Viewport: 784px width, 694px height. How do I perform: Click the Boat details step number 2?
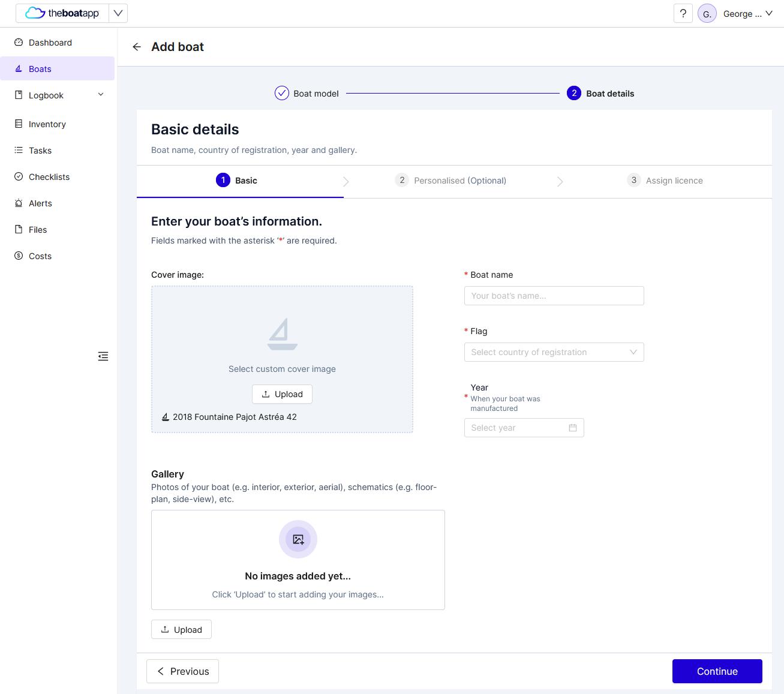(x=574, y=93)
